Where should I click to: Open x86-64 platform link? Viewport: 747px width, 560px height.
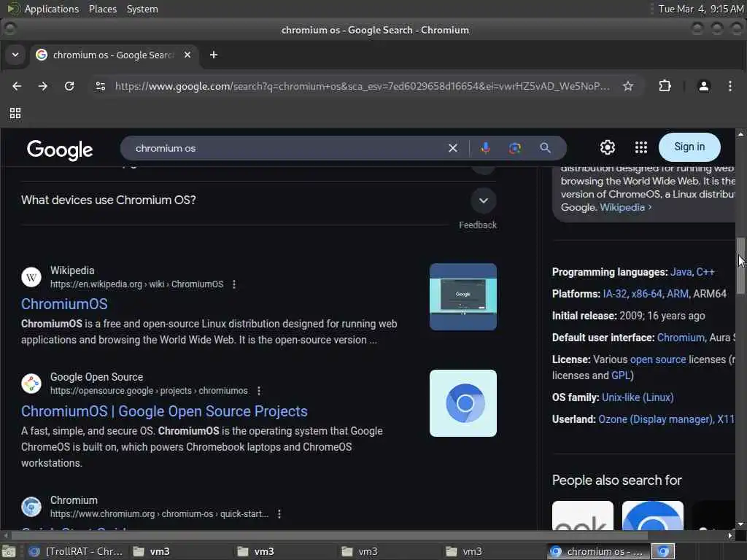point(647,295)
